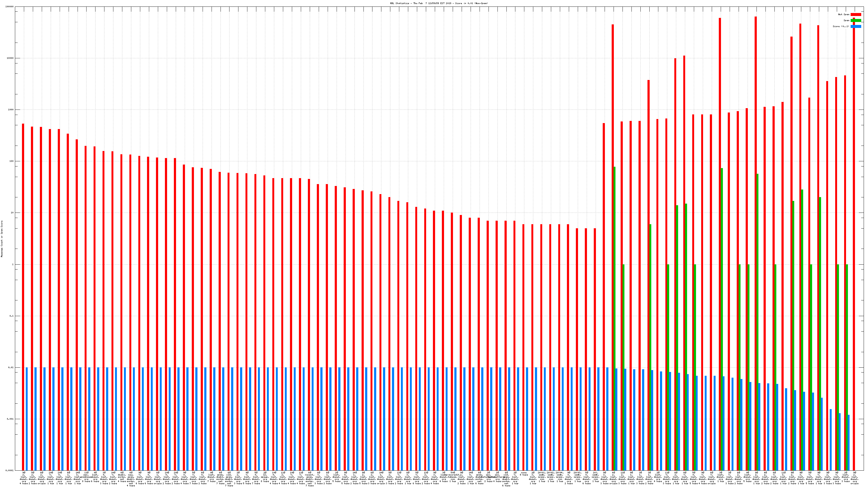Click the 1000 y-axis tick label

click(x=11, y=110)
